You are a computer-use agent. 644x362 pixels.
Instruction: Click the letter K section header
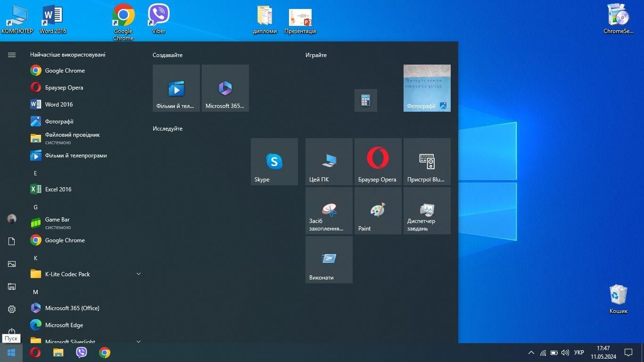(35, 258)
